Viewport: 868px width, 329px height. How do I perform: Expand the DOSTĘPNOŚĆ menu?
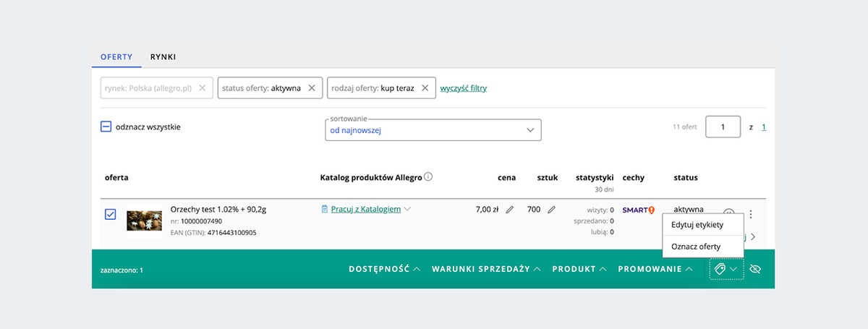point(384,269)
